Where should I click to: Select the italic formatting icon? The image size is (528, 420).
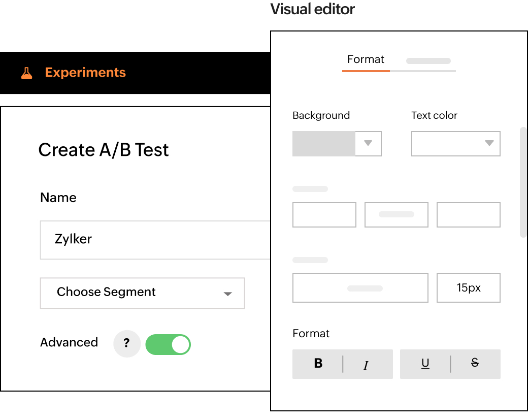tap(367, 364)
